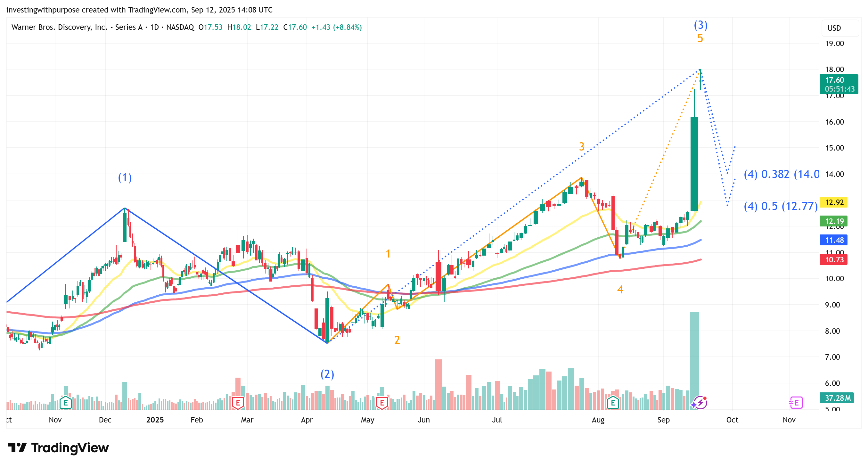
Task: Click the 1D interval in chart header
Action: pos(154,27)
